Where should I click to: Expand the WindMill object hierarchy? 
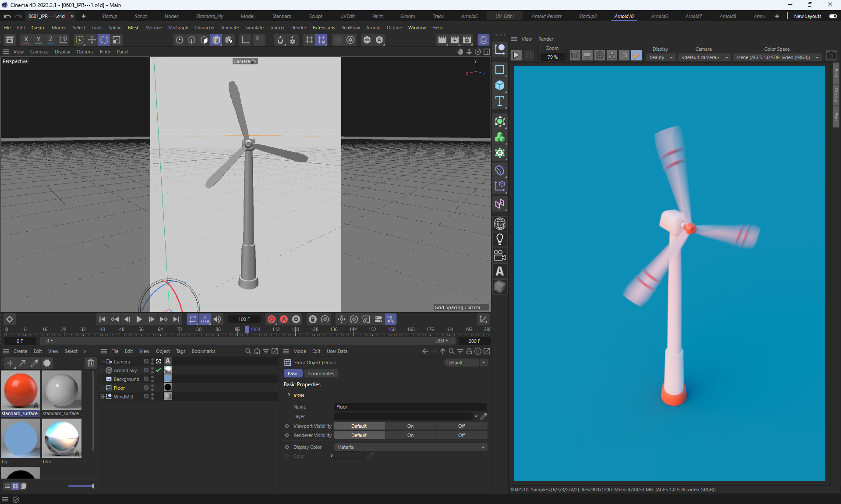tap(102, 397)
